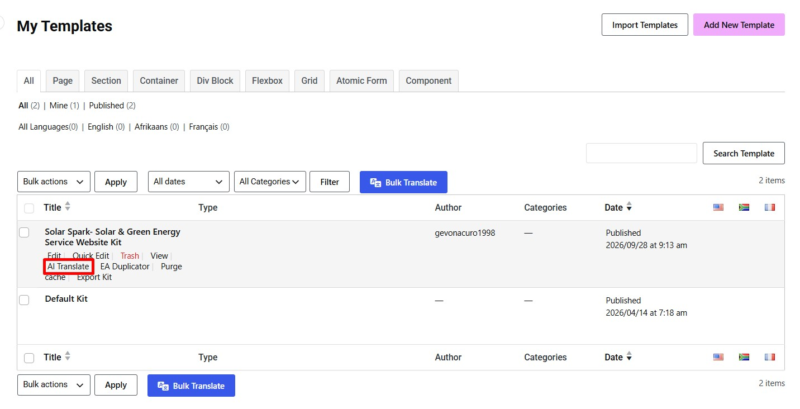Click the footer Date sort arrows
This screenshot has width=800, height=409.
[x=629, y=356]
